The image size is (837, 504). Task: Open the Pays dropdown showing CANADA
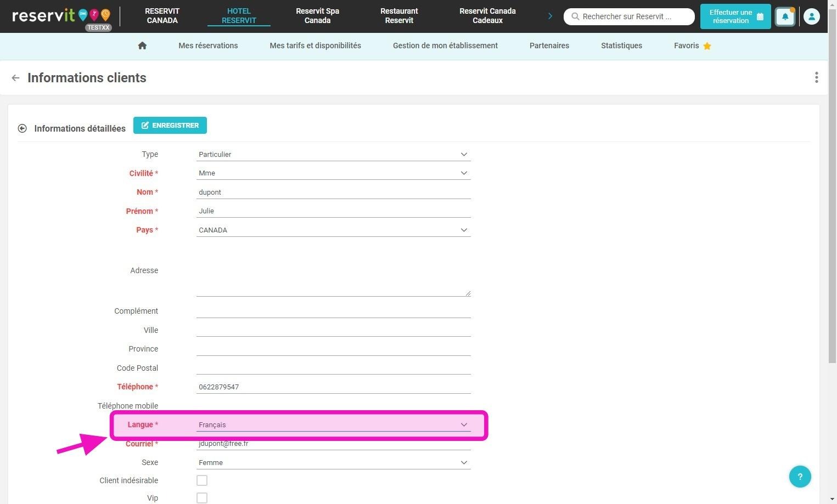coord(334,230)
